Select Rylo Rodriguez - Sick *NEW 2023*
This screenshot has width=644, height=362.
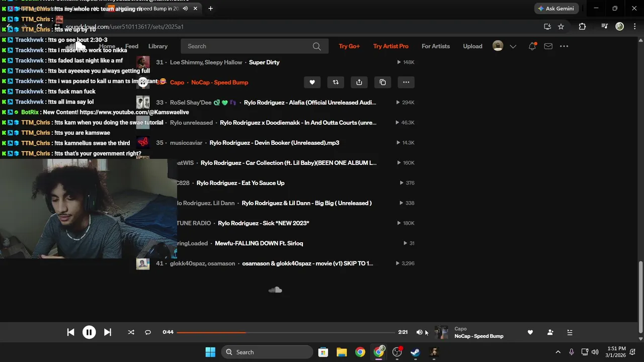point(263,223)
